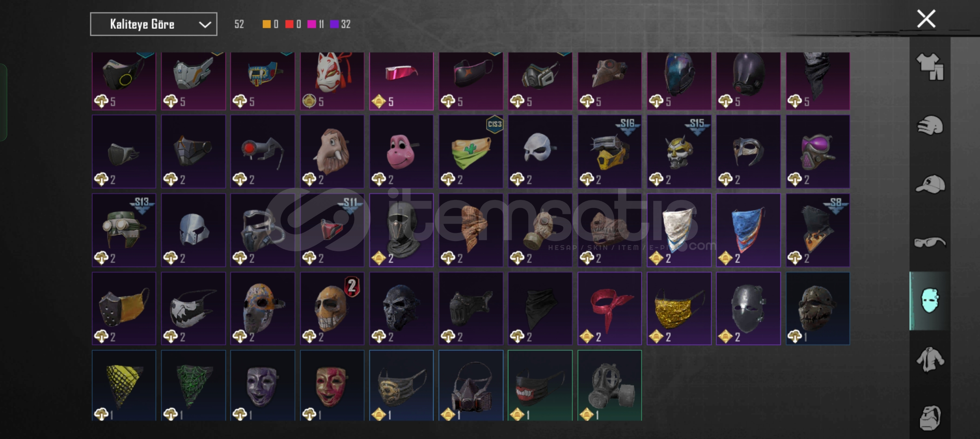
Task: Open the jacket category icon
Action: pos(930,359)
